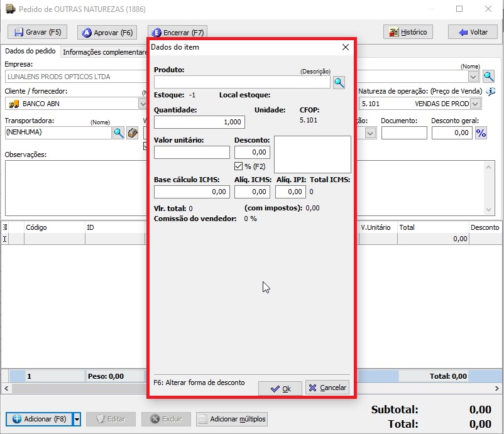This screenshot has width=504, height=434.
Task: Click the Adicionar múltiplos button
Action: [232, 419]
